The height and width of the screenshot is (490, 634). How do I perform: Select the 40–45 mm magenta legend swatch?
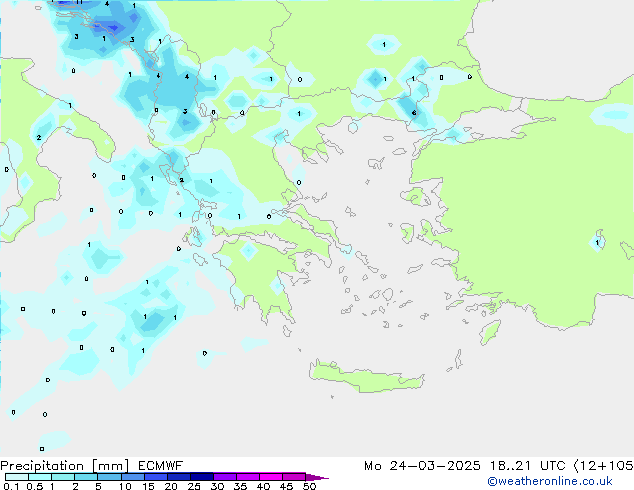[x=271, y=477]
